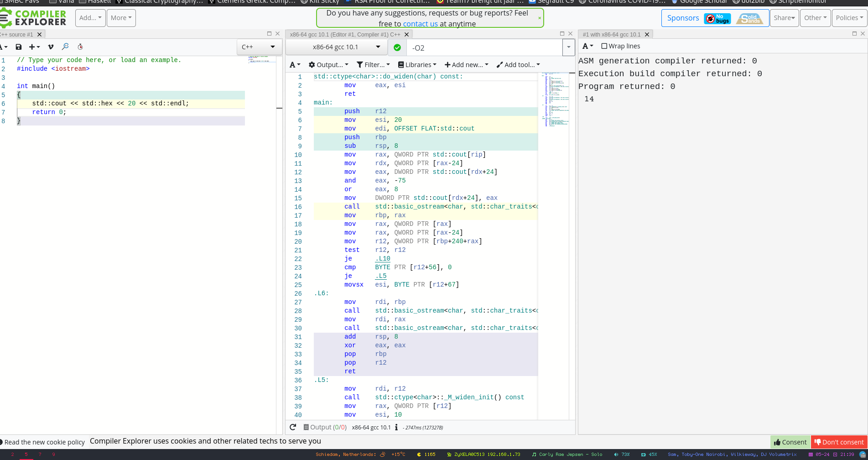
Task: Click the -O2 compiler options field
Action: [483, 48]
